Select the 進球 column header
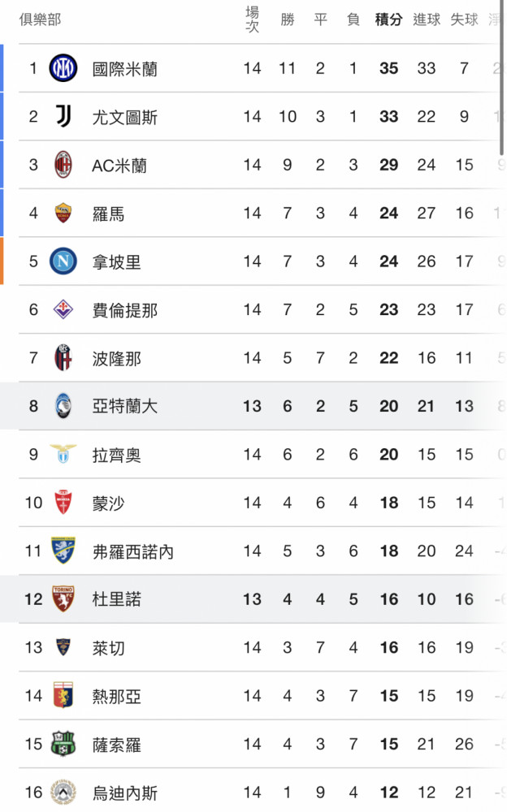This screenshot has width=507, height=812. [x=427, y=19]
